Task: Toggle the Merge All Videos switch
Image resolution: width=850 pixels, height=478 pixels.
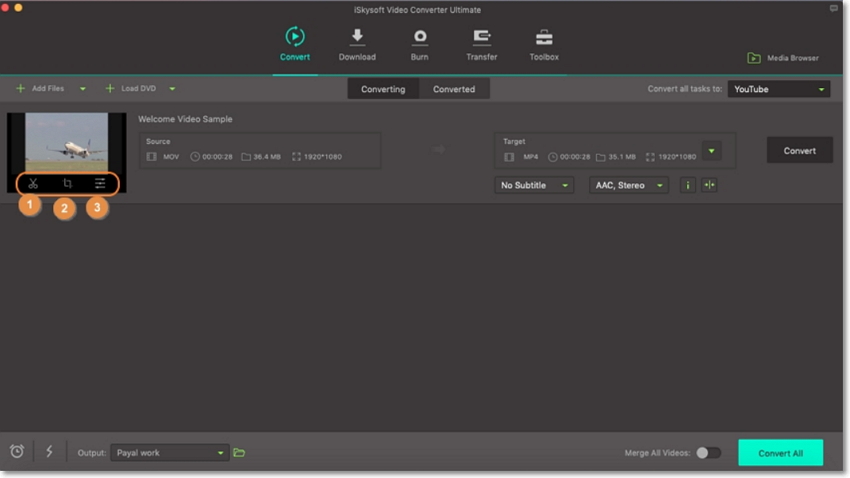Action: click(x=708, y=453)
